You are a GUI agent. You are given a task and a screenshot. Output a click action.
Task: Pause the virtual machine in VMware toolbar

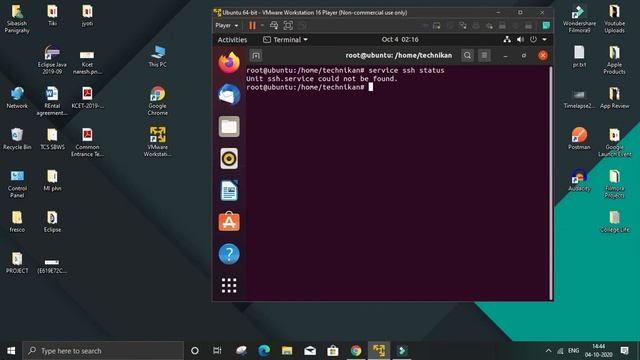[252, 25]
